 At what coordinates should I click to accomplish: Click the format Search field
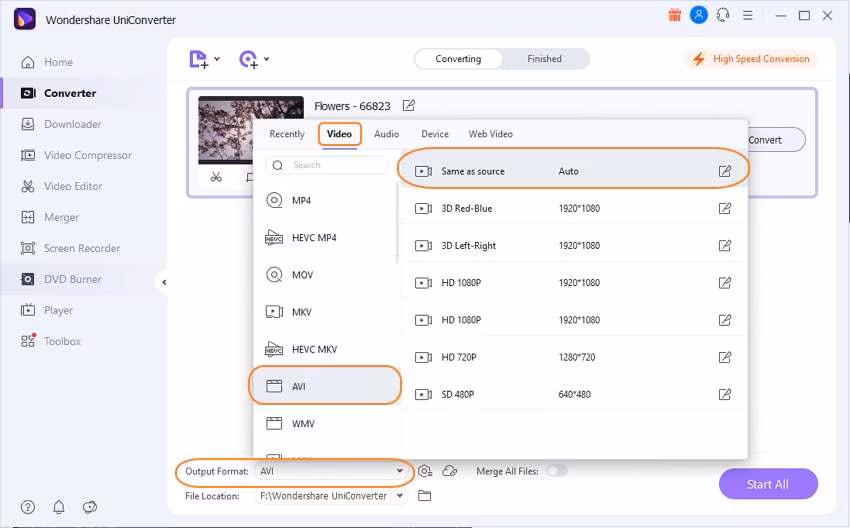(x=327, y=165)
